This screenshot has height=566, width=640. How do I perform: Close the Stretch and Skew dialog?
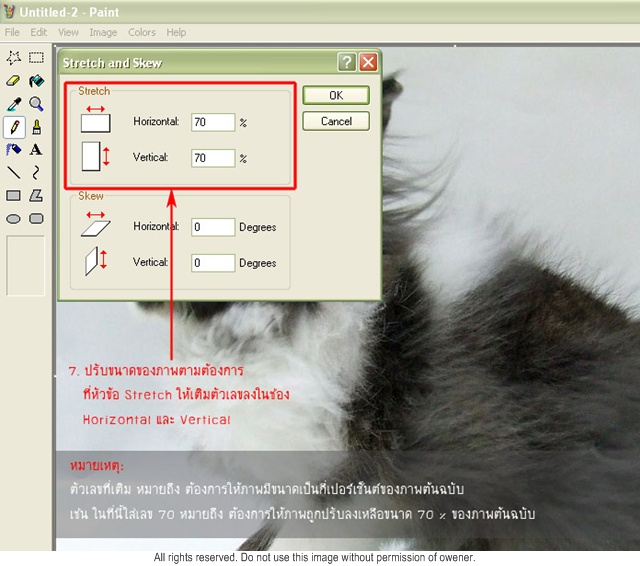click(x=368, y=62)
